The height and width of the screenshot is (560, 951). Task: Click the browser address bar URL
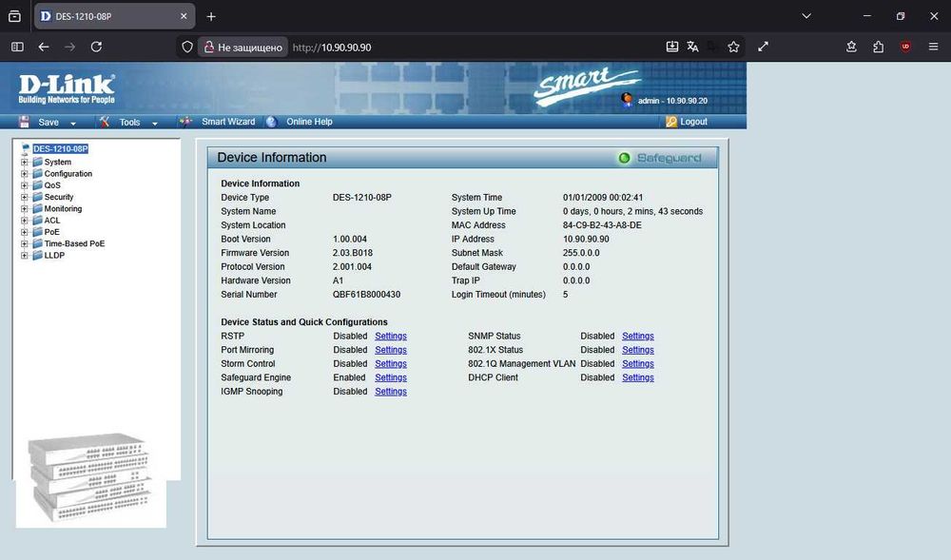[332, 48]
